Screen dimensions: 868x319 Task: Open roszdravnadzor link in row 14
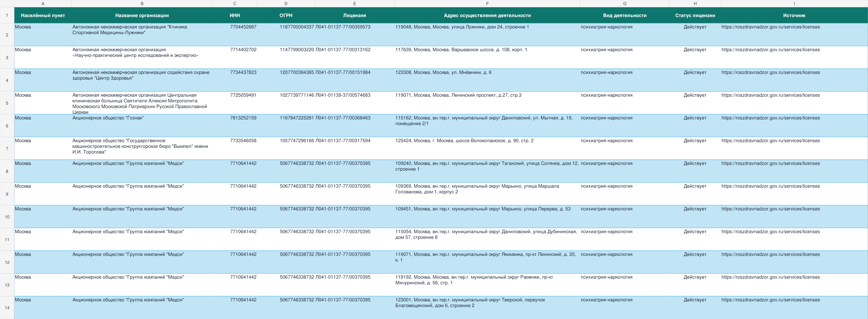point(770,300)
